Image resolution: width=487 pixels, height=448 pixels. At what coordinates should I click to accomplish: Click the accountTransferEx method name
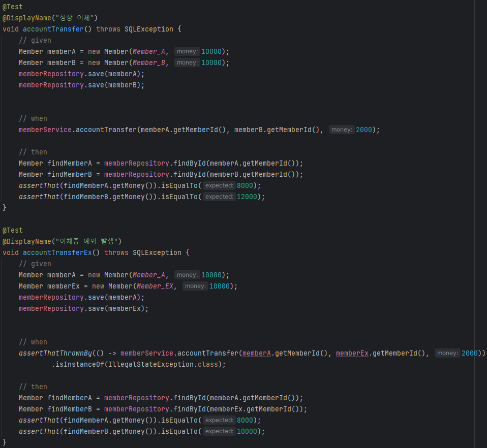click(x=57, y=252)
